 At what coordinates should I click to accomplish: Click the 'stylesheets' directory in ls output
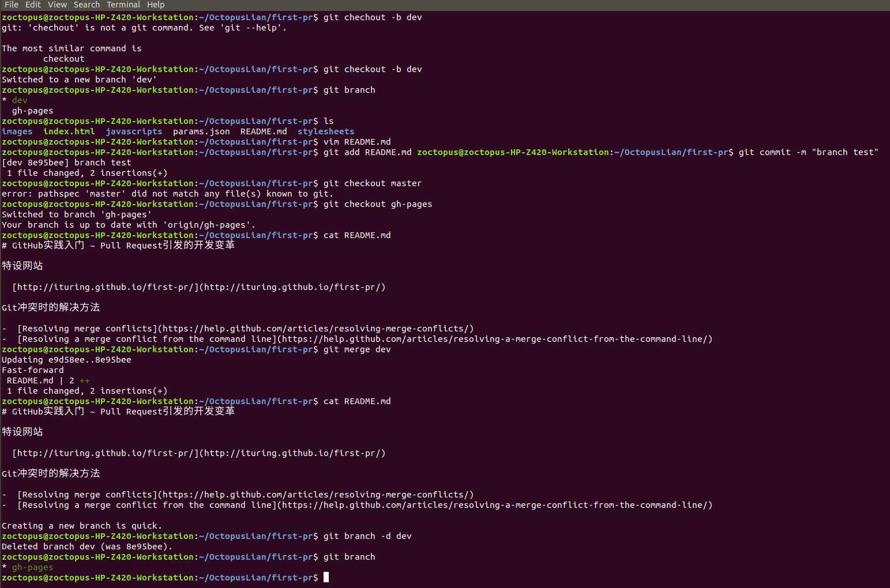pos(326,131)
